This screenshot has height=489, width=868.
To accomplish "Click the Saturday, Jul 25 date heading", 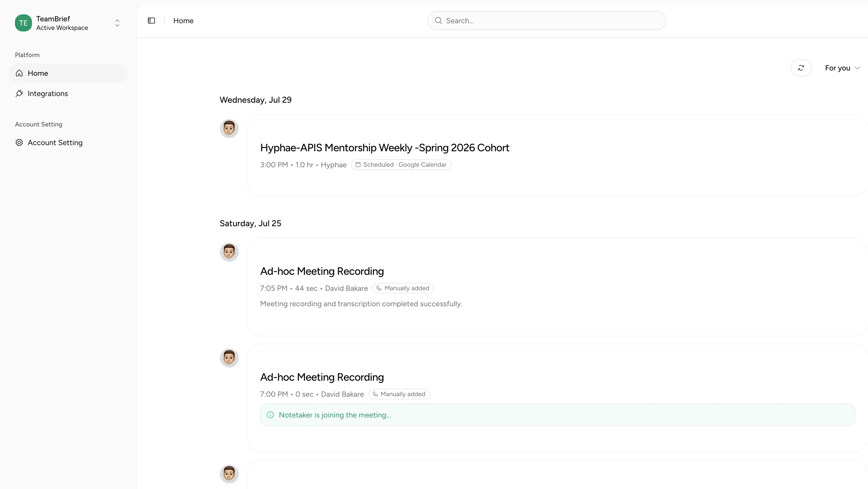I will click(x=250, y=223).
